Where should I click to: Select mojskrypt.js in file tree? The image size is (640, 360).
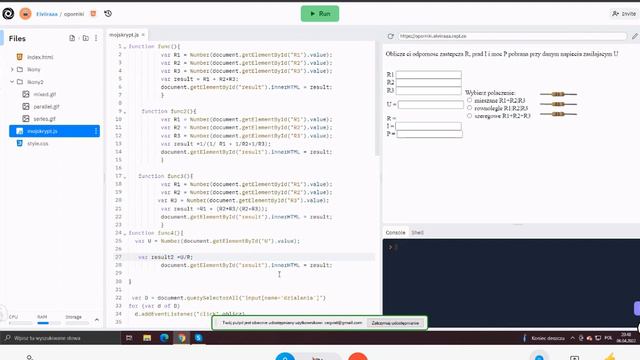[54, 131]
